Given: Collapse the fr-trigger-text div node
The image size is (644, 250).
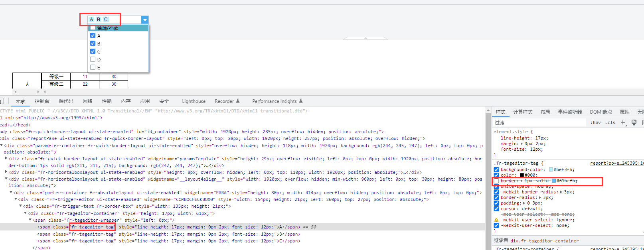Looking at the screenshot, I should click(21, 206).
